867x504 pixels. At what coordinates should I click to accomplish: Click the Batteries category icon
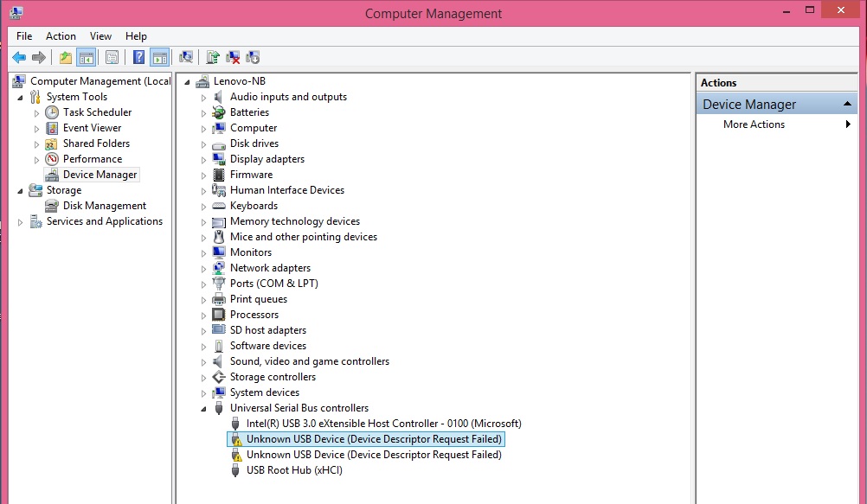[219, 112]
